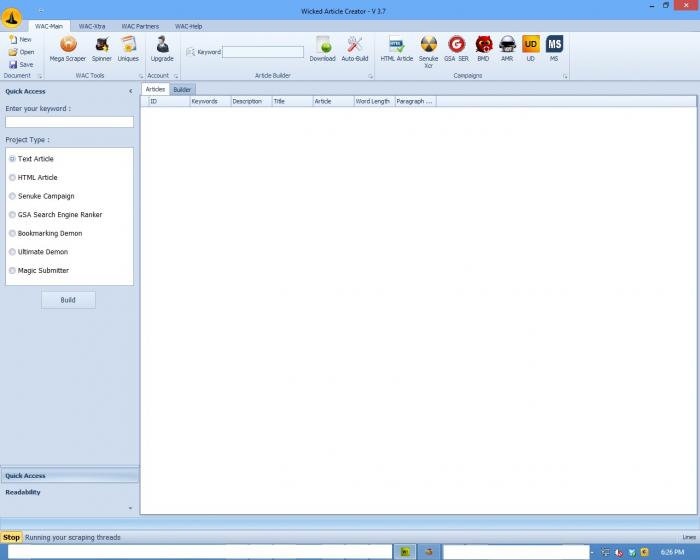Click the quick access toolbar dropdown arrow
The height and width of the screenshot is (560, 700).
tap(41, 10)
